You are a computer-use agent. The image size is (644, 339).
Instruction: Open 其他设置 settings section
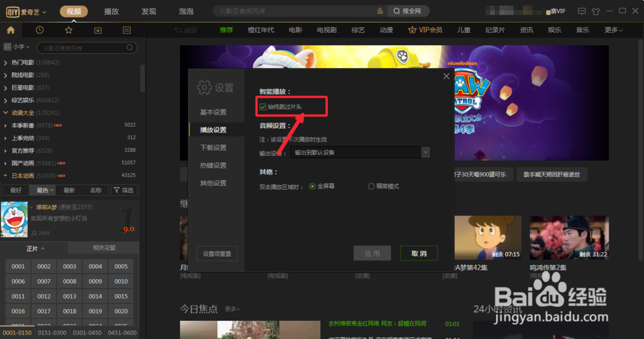(213, 183)
